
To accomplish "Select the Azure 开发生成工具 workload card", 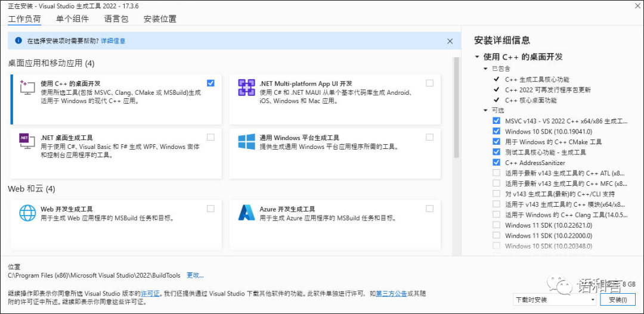I will pos(335,225).
